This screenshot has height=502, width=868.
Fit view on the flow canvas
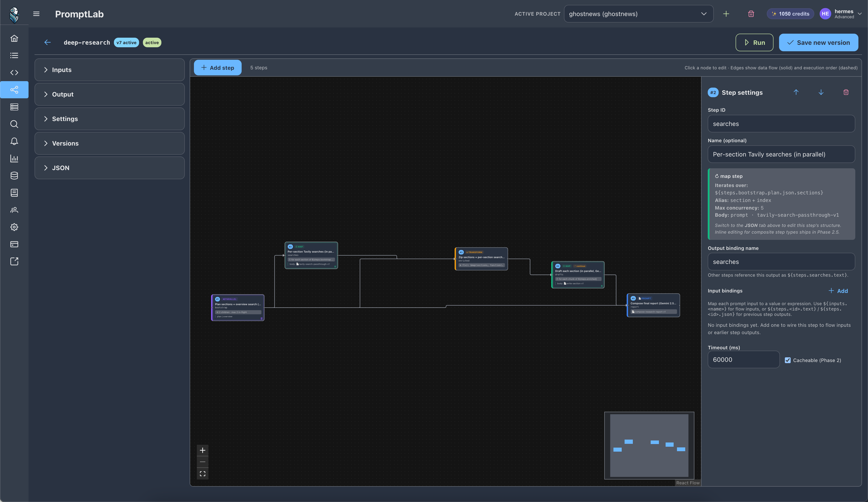[x=203, y=474]
